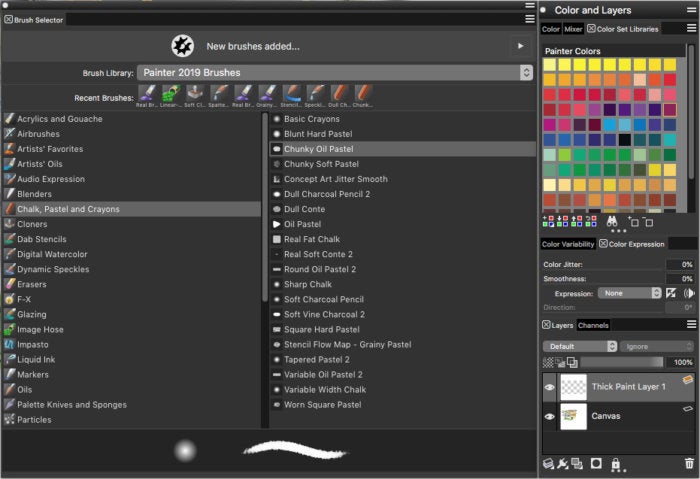700x479 pixels.
Task: Click the delete swatch minus-square icon
Action: point(649,222)
